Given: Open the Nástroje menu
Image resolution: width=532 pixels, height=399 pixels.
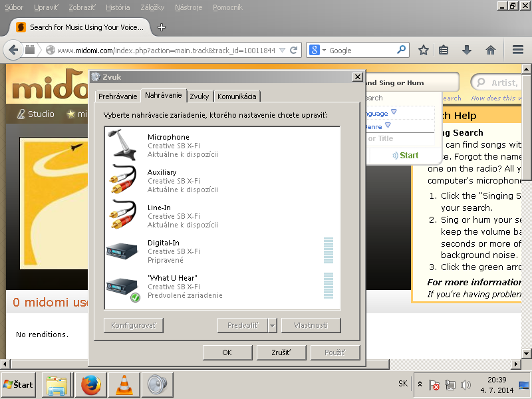Looking at the screenshot, I should (189, 7).
